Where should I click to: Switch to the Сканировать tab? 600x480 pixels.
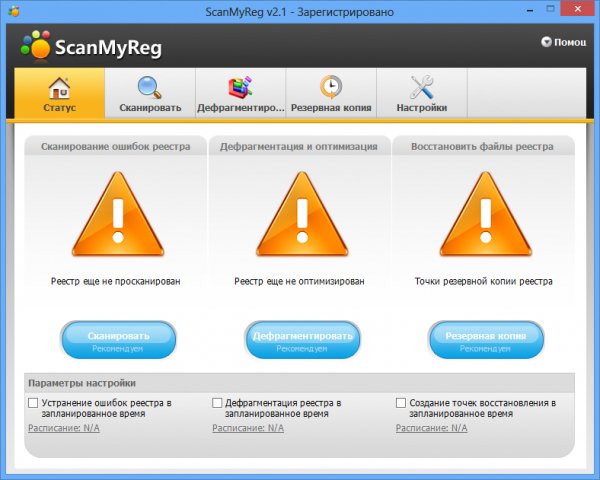(150, 93)
